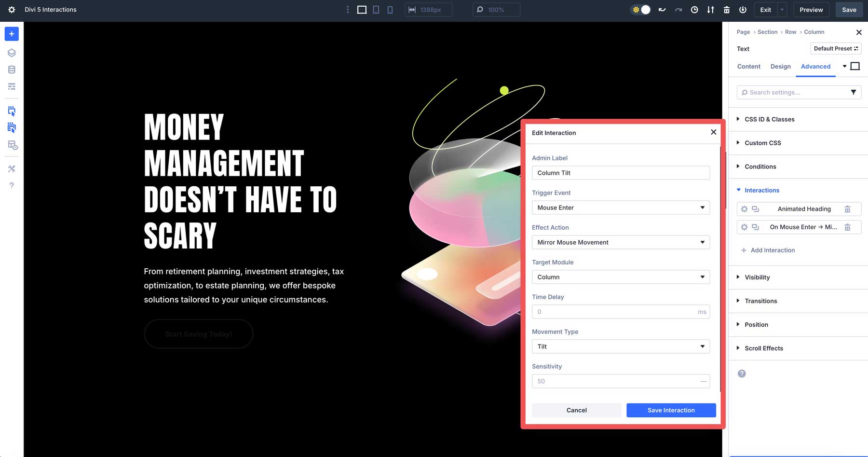868x457 pixels.
Task: Click the Add Interaction link
Action: [768, 250]
